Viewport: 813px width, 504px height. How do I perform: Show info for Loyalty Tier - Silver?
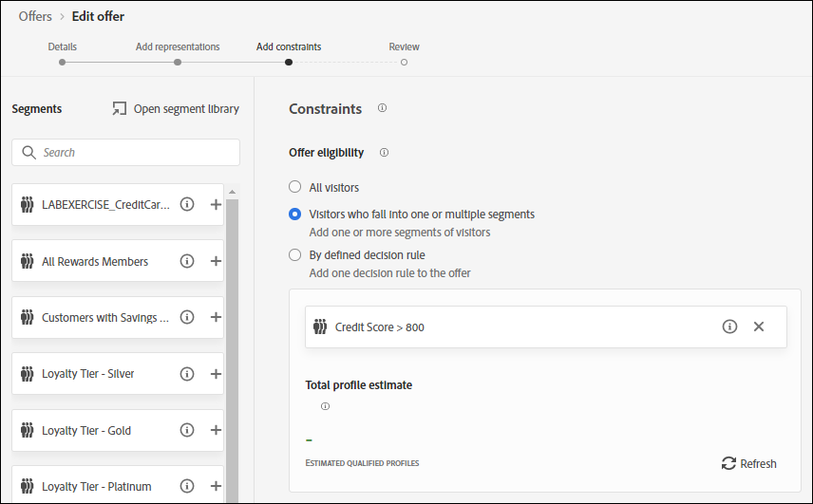click(x=187, y=374)
